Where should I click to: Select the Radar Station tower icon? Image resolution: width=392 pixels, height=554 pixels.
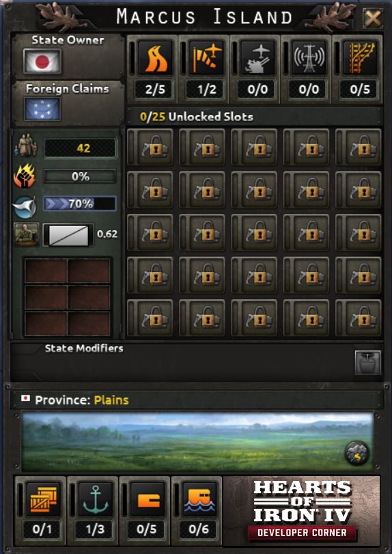(x=309, y=58)
